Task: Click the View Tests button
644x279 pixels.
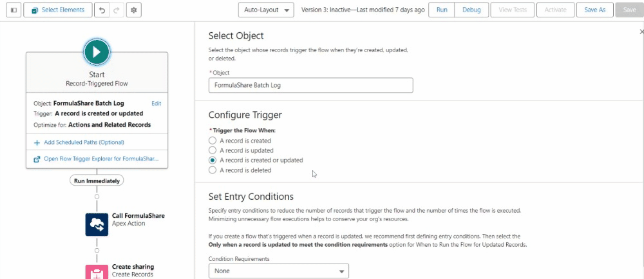Action: 512,10
